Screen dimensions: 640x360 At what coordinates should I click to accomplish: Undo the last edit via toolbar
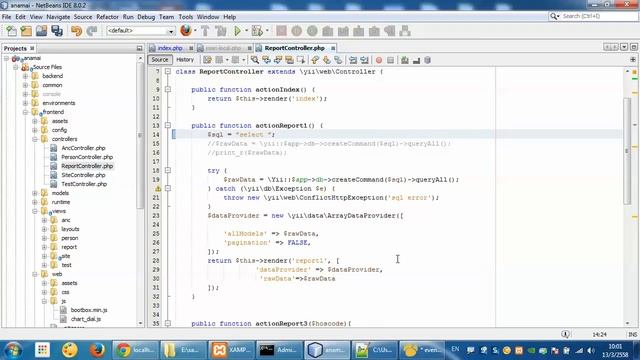click(76, 31)
